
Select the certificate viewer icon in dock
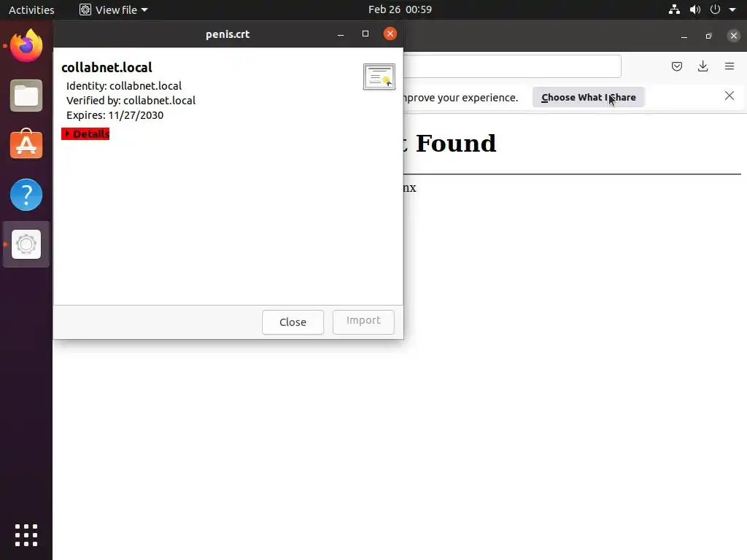[x=26, y=244]
